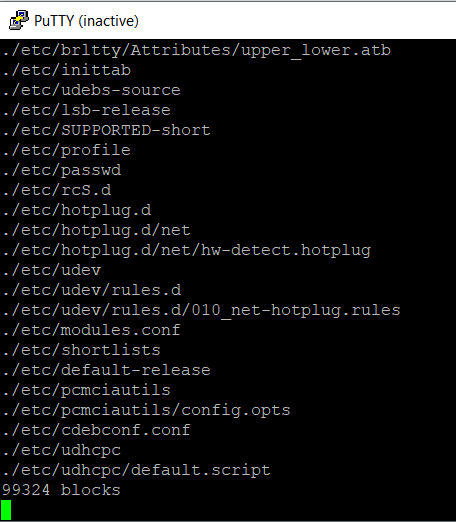The height and width of the screenshot is (522, 456).
Task: Click on ./etc/rcS.d text
Action: click(57, 190)
